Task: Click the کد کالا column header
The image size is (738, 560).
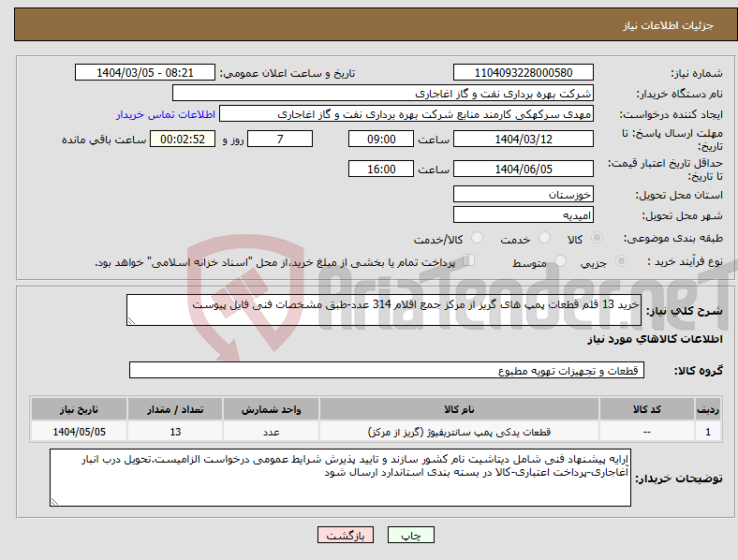Action: click(647, 409)
